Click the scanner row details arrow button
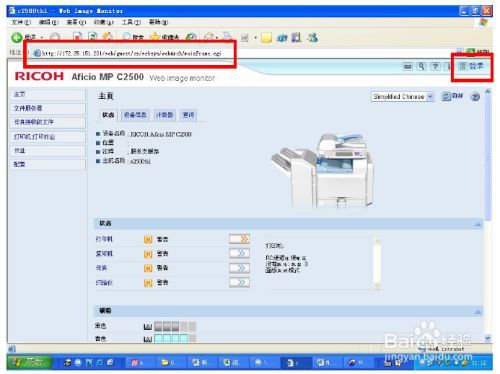The image size is (500, 374). point(239,282)
